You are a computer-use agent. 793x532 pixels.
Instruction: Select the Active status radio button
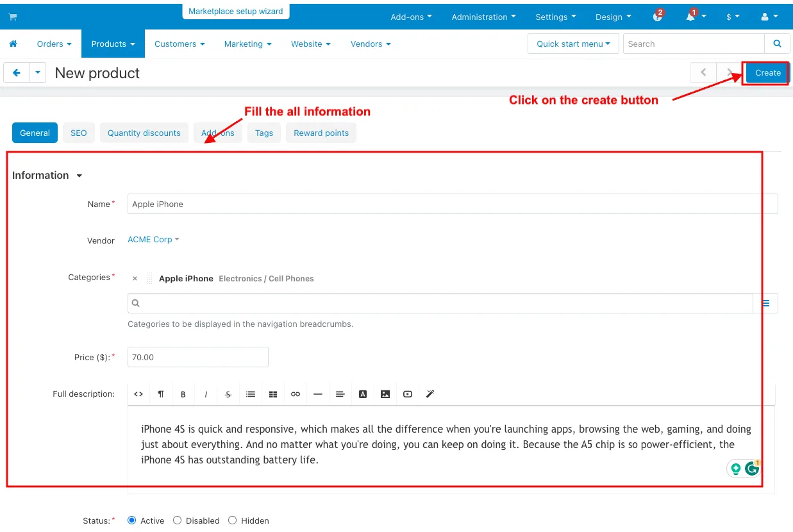(132, 520)
